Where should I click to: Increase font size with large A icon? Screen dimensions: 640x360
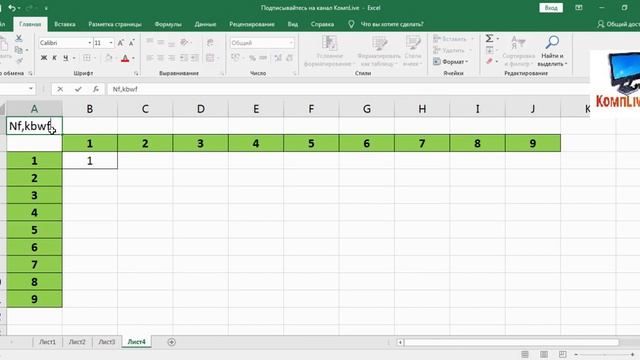coord(121,43)
